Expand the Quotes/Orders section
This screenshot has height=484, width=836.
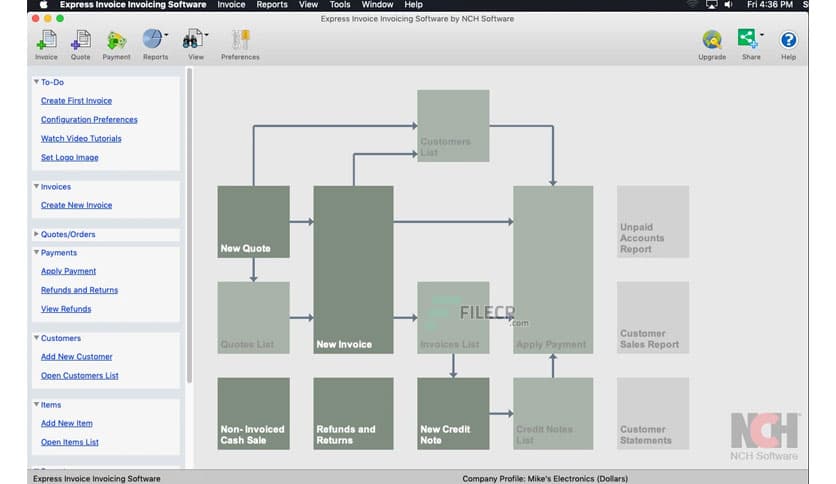point(37,235)
